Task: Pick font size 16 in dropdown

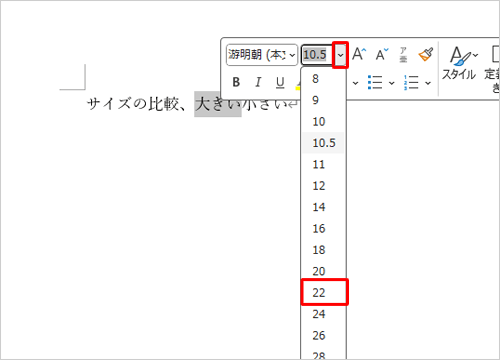Action: [x=323, y=228]
